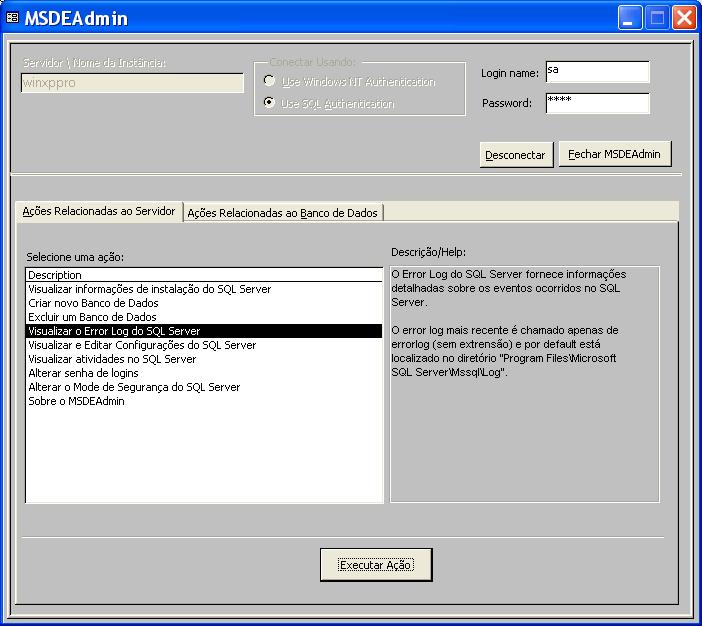
Task: Select Sobre o MSDEAdmin list item
Action: pyautogui.click(x=76, y=401)
